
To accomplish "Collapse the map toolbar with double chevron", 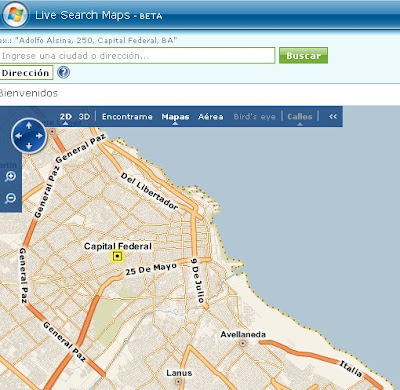I will pos(333,116).
